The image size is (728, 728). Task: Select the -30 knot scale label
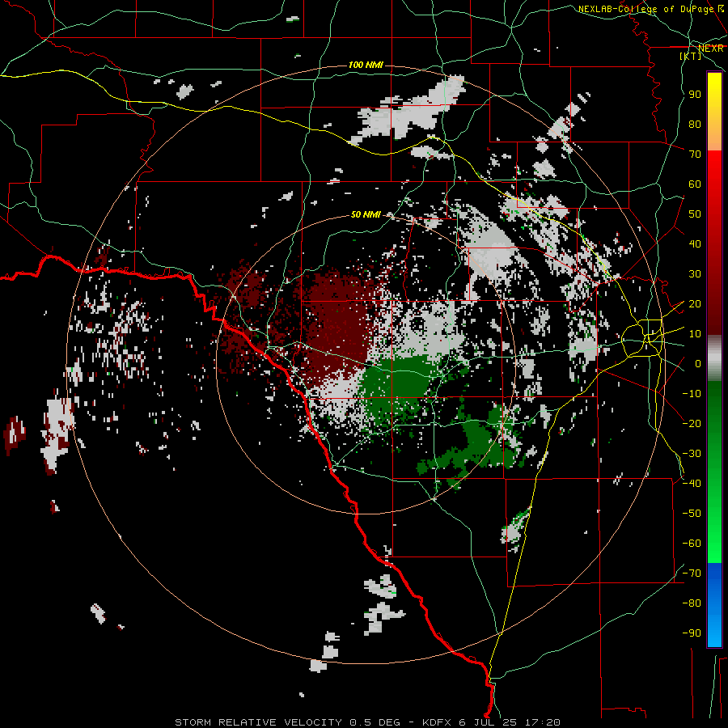pos(692,454)
